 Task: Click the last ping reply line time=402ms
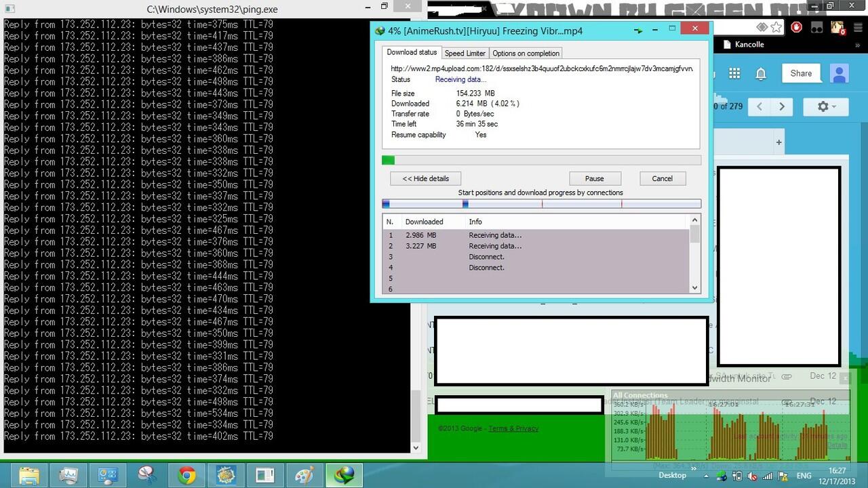pyautogui.click(x=138, y=436)
